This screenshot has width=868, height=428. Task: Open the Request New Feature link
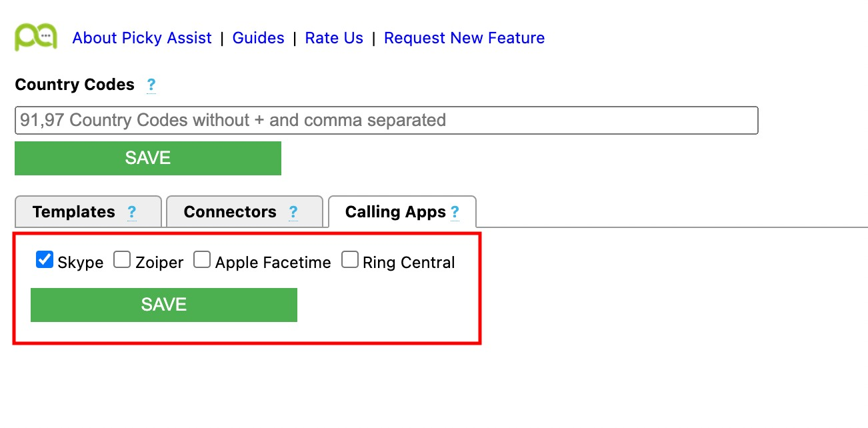pos(465,38)
